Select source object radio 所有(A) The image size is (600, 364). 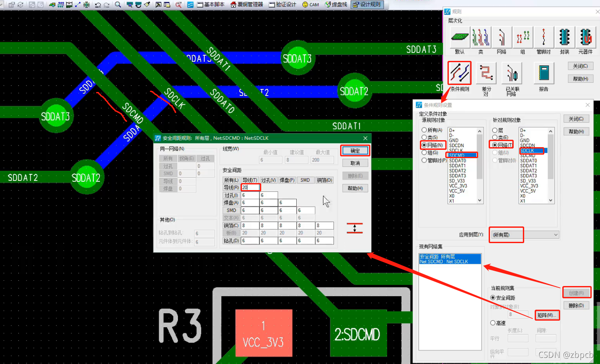coord(432,130)
